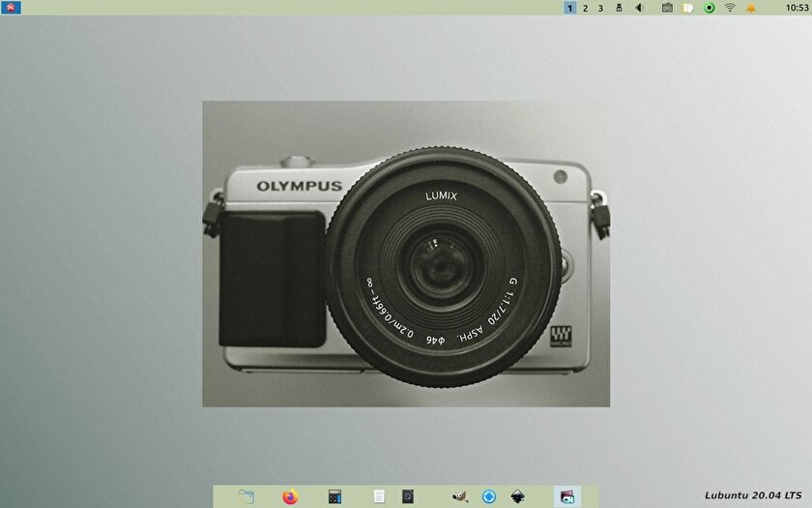The image size is (812, 508).
Task: Open the white document text editor icon
Action: (x=379, y=496)
